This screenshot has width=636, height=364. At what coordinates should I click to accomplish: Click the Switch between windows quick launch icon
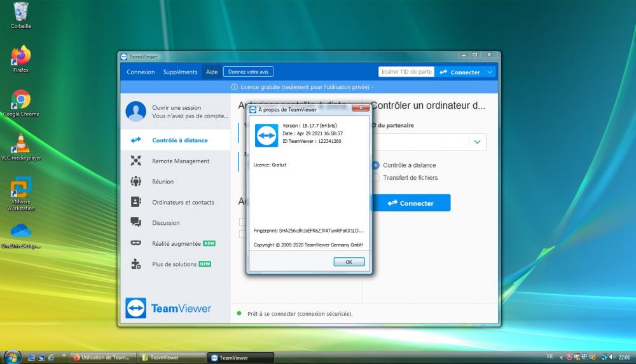pos(41,358)
